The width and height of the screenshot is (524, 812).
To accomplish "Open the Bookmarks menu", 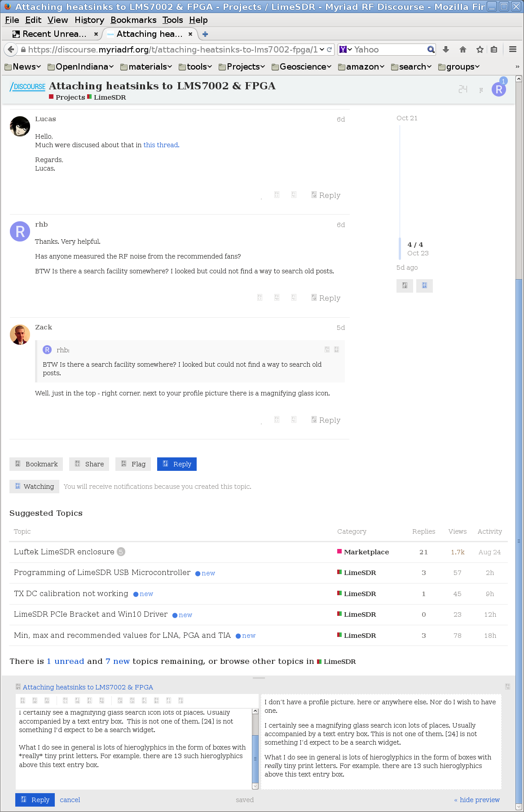I will 133,20.
